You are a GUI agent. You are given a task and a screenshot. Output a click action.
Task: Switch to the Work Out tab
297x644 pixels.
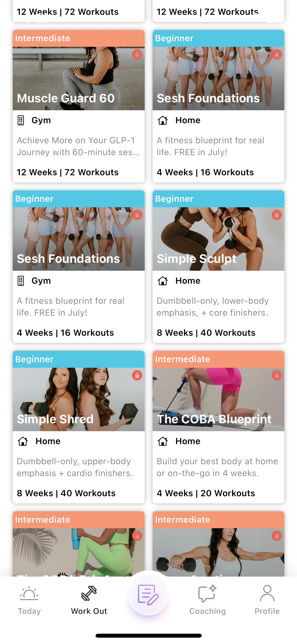pos(89,600)
